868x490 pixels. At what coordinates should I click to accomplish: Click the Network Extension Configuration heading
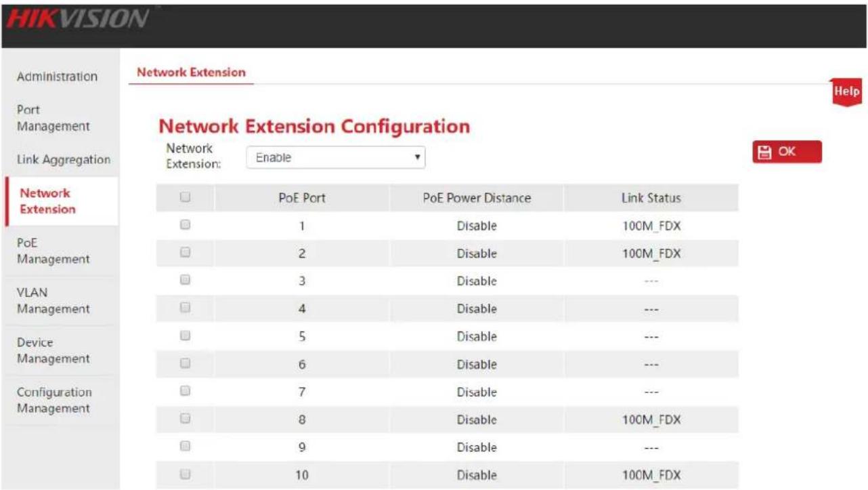[314, 126]
